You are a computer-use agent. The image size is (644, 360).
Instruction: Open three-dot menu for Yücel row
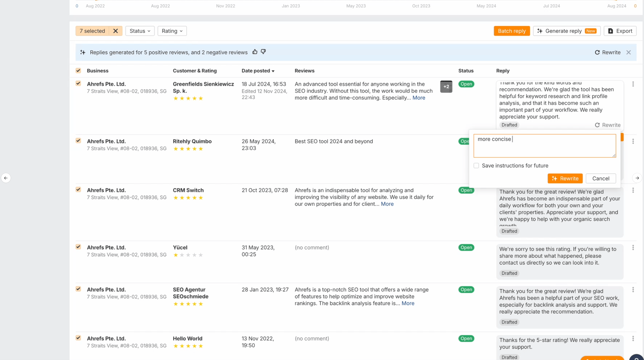click(x=633, y=248)
